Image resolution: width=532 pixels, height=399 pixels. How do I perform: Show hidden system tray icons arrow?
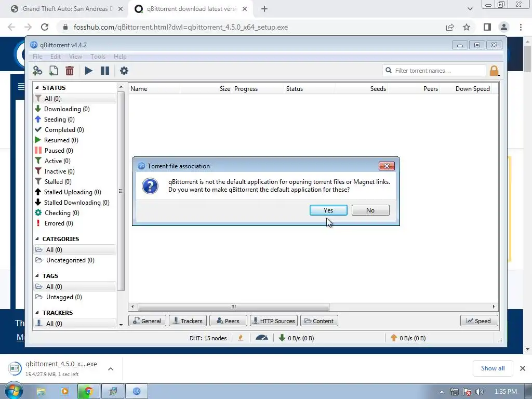(x=442, y=392)
